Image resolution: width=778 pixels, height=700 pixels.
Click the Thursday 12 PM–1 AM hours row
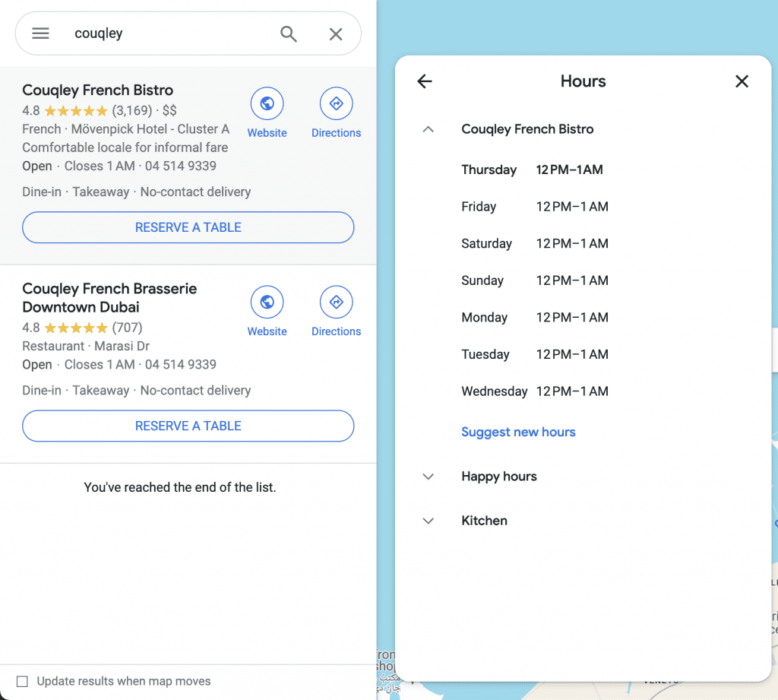533,169
